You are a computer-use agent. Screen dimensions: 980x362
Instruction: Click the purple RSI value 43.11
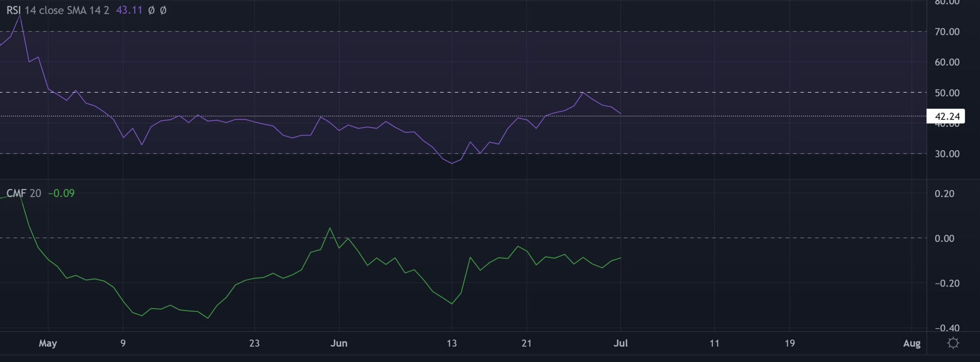(130, 10)
